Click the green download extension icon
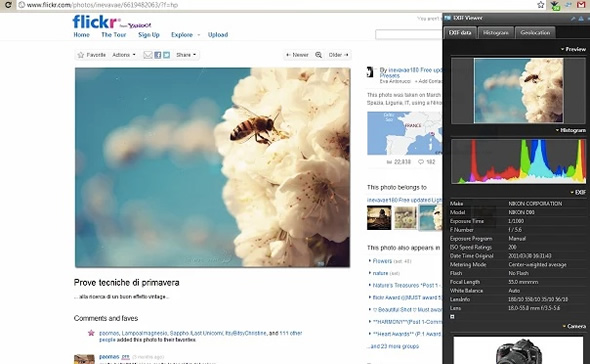The image size is (590, 364). pos(555,5)
